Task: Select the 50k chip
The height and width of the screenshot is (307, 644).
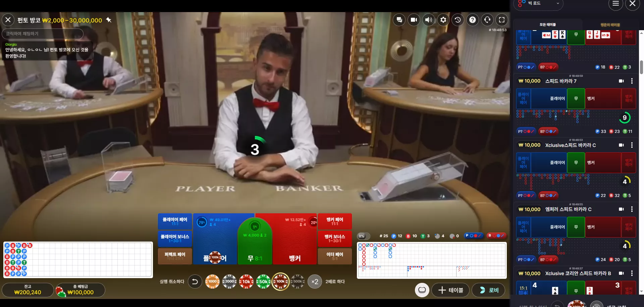Action: click(263, 282)
